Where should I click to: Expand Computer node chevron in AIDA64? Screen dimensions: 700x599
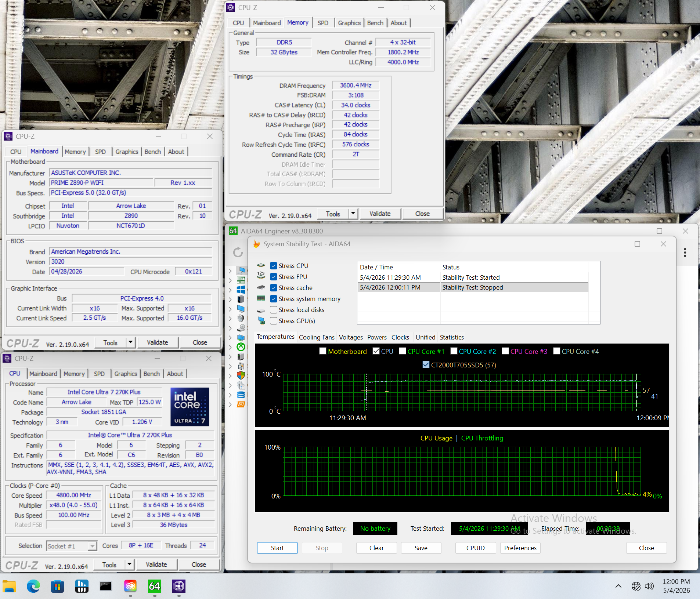230,271
